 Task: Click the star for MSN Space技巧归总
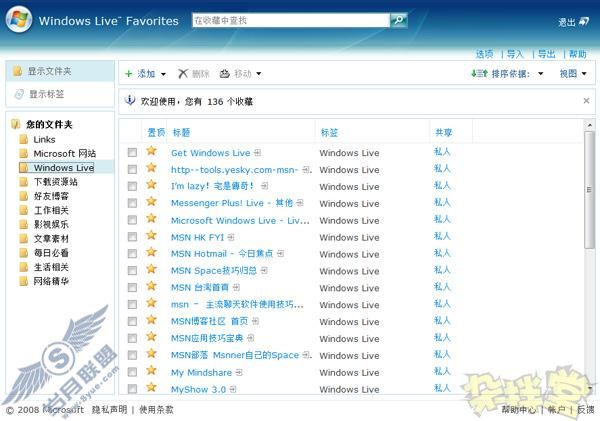coord(152,269)
